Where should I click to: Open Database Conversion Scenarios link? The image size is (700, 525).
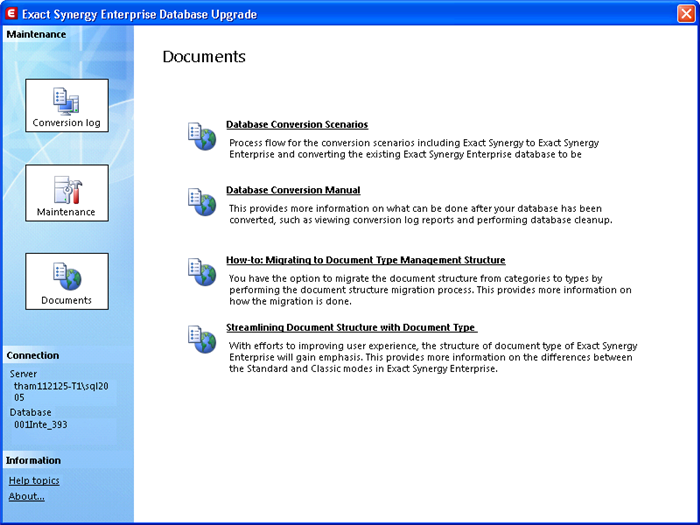coord(297,125)
